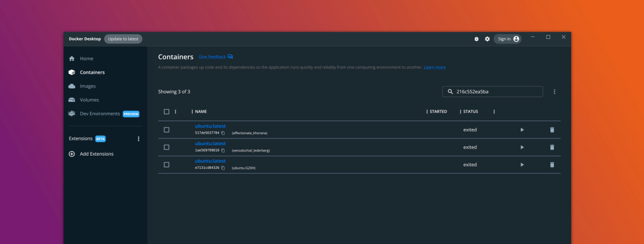Click the Dev Environments icon
The height and width of the screenshot is (244, 644).
(x=72, y=114)
